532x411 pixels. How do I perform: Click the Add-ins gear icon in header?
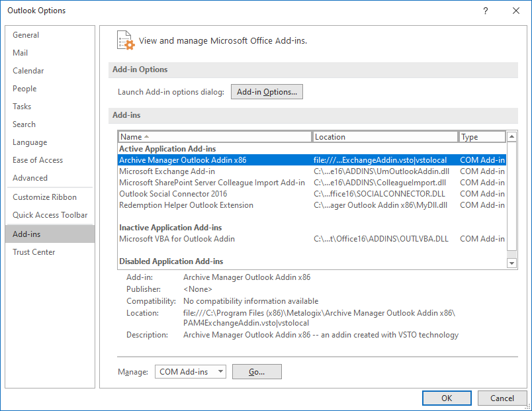click(125, 40)
